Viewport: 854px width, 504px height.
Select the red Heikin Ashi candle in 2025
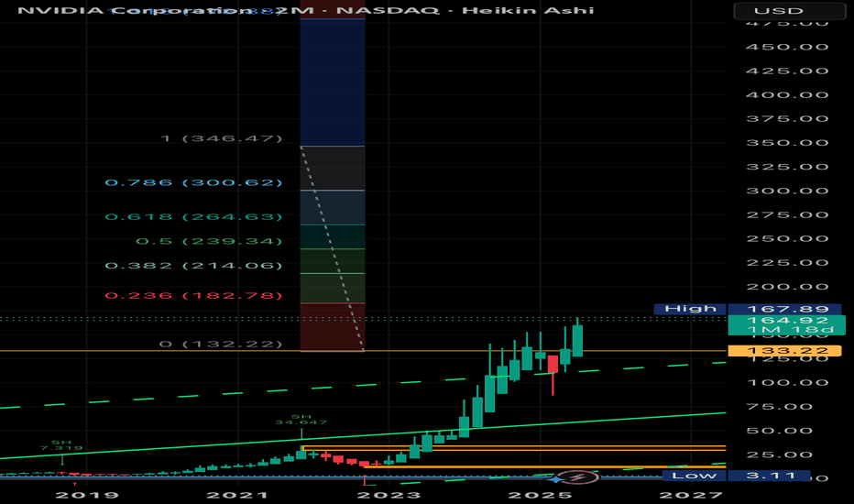click(553, 364)
